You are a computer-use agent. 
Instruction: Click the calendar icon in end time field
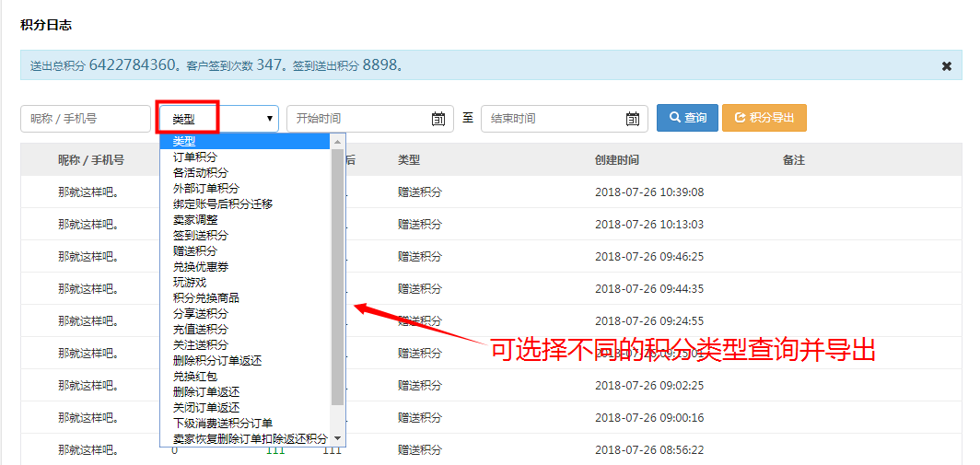633,119
